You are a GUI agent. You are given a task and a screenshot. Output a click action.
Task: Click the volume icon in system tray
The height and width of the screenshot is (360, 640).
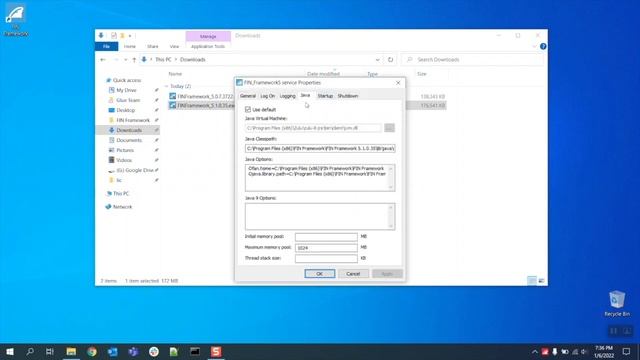tap(584, 351)
